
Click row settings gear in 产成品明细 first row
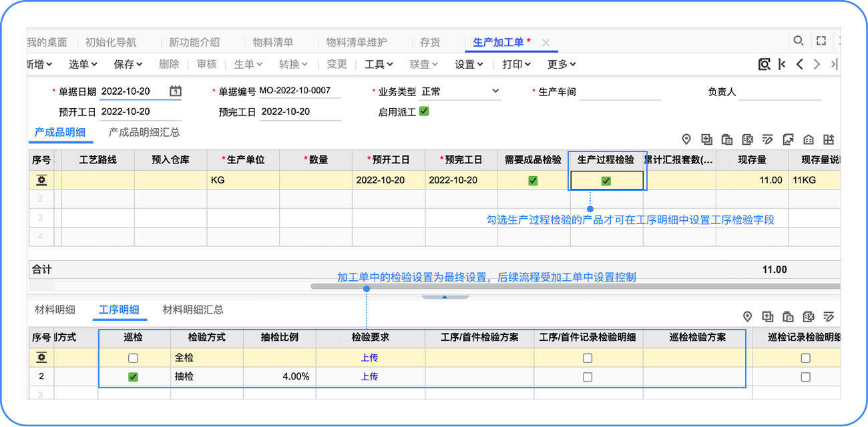point(41,180)
